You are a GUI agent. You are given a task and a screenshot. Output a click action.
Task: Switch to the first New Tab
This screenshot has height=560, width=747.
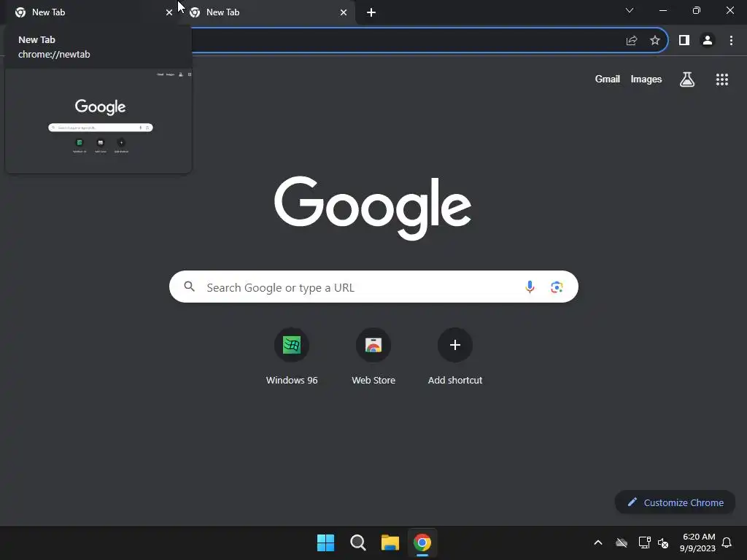point(90,12)
